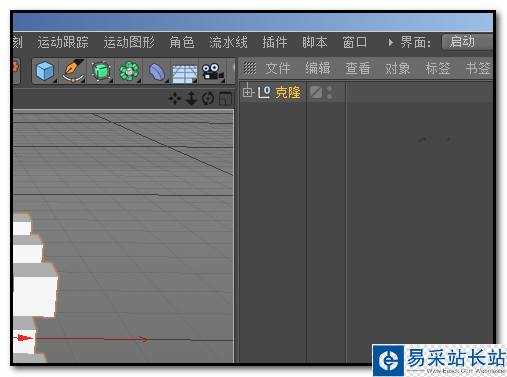The width and height of the screenshot is (507, 377).
Task: Click the viewport zoom camera icon
Action: tap(191, 99)
